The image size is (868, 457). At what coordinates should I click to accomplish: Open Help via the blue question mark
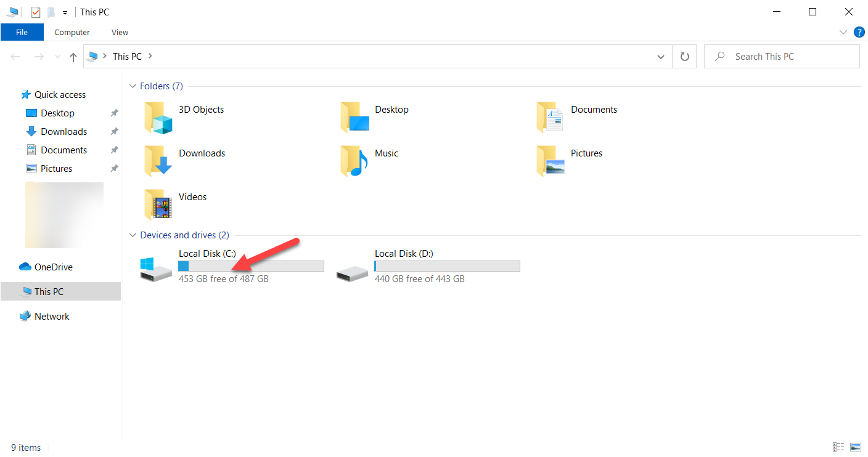coord(859,32)
